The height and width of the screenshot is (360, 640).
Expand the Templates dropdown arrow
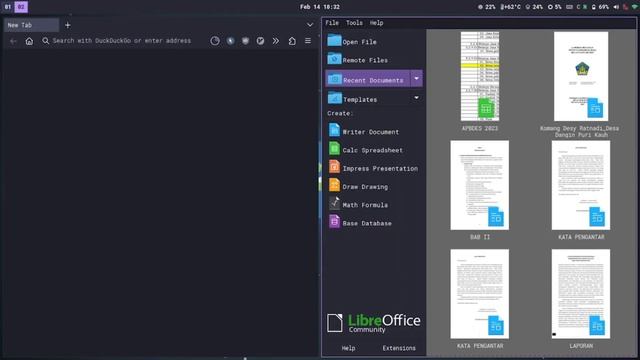pos(416,98)
